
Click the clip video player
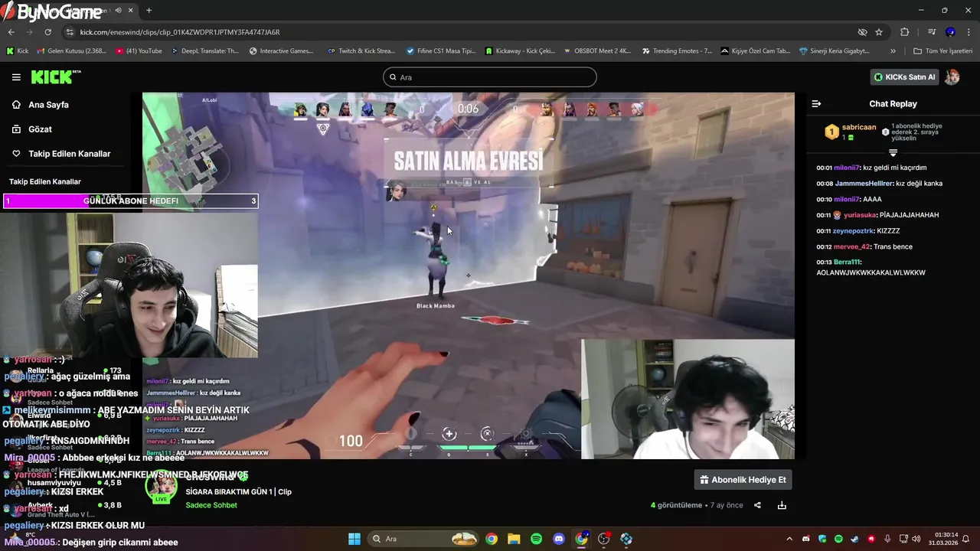(x=468, y=275)
